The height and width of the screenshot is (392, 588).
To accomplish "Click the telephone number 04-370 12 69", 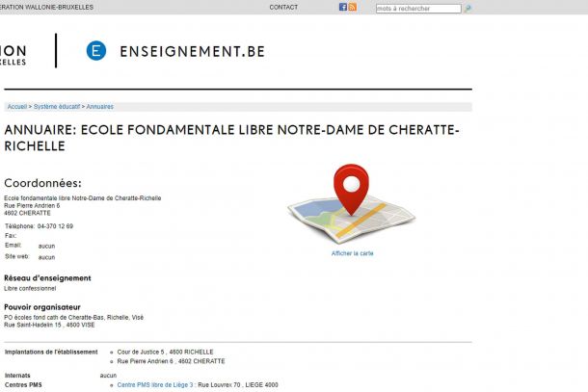I will click(55, 226).
